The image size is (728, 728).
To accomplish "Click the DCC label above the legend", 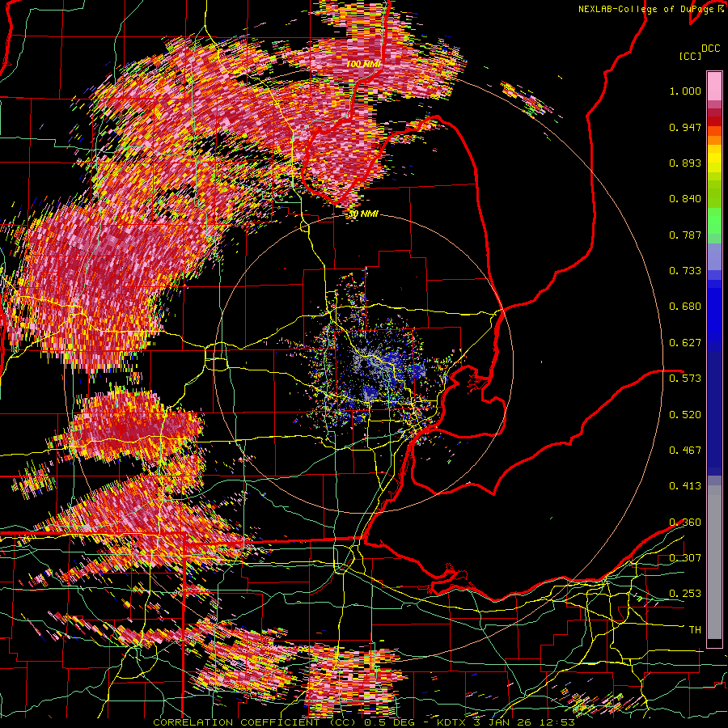I will 710,49.
